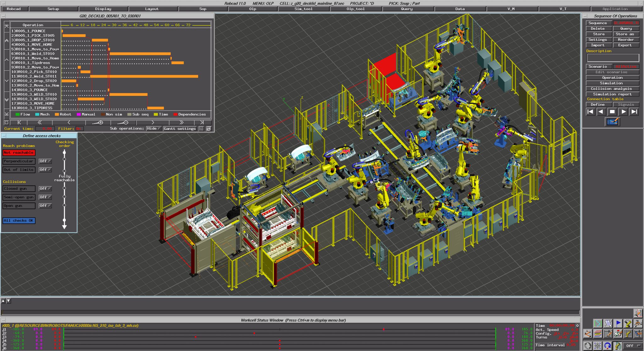644x351 pixels.
Task: Open the Olp_tool menu
Action: [x=355, y=9]
